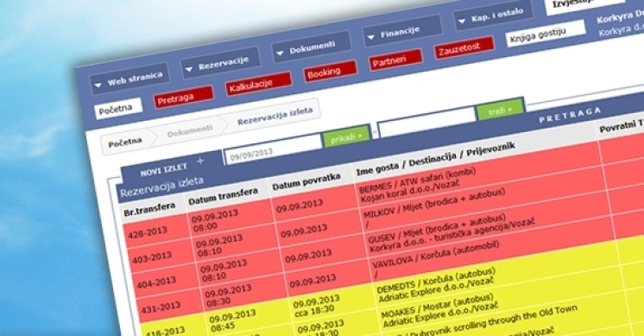
Task: Click Ime gosta / Destinacija / Prijevoznik header
Action: click(x=436, y=159)
